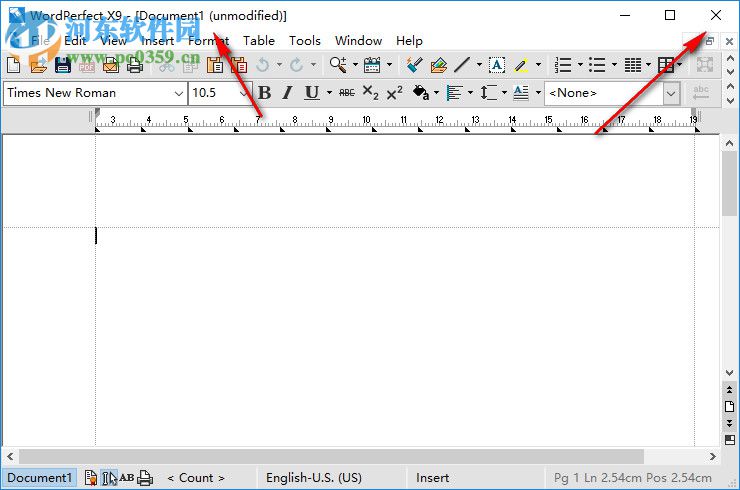Click the Paste clipboard icon
740x490 pixels.
(x=215, y=65)
